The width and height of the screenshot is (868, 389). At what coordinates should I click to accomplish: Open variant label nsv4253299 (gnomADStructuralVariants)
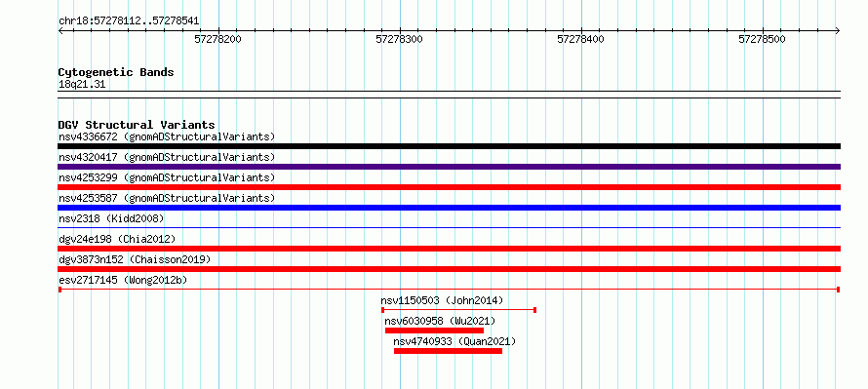point(167,177)
